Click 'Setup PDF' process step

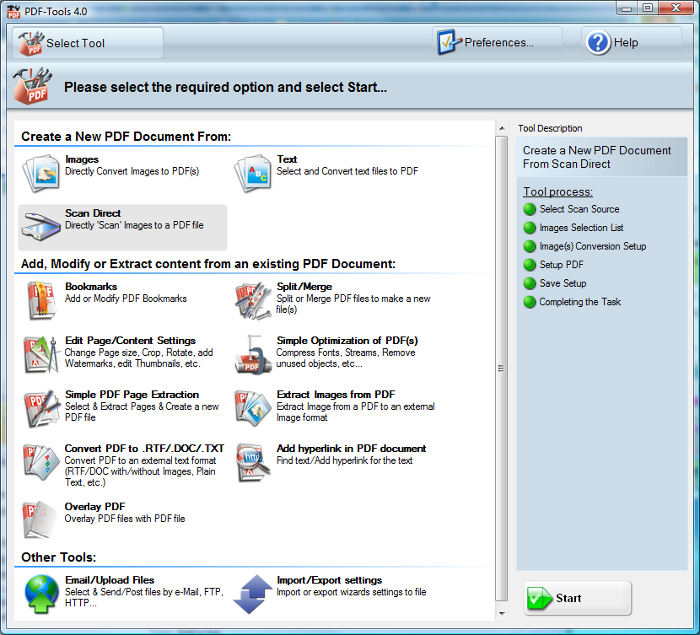point(562,265)
